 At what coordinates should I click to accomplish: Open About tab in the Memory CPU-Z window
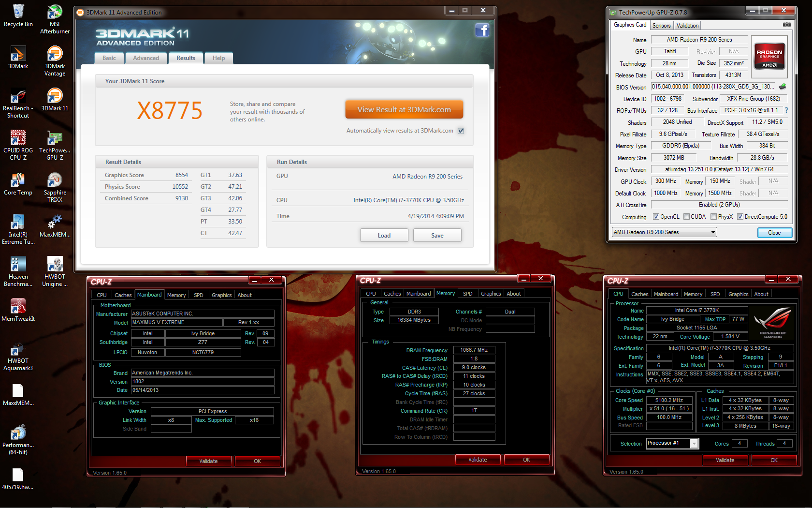coord(514,294)
